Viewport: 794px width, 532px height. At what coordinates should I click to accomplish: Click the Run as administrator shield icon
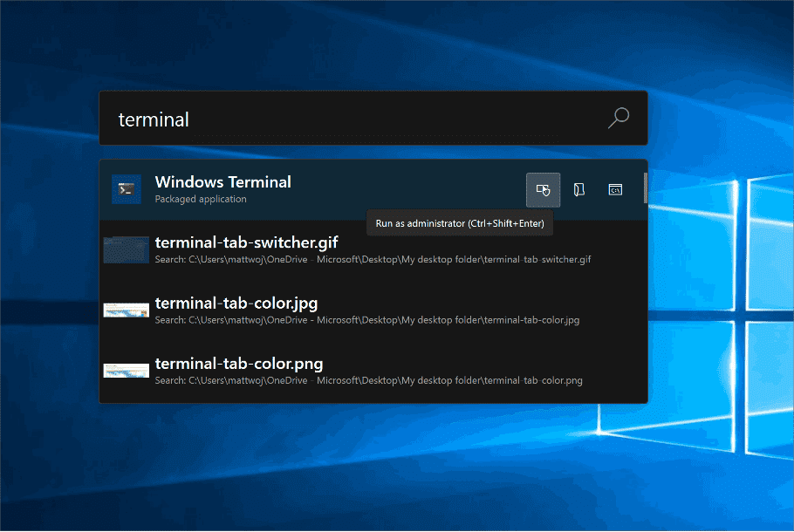(x=543, y=189)
